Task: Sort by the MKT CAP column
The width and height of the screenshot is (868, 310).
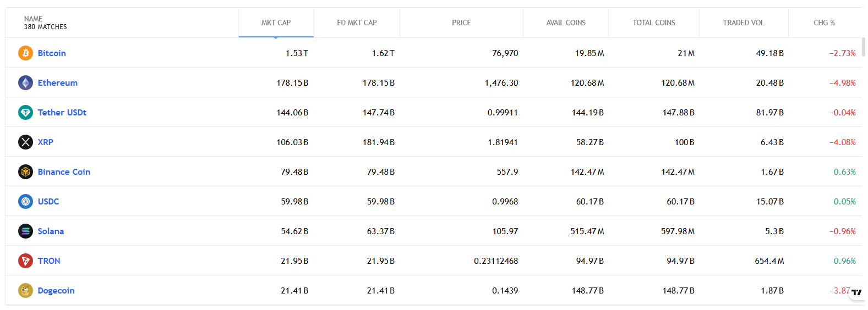Action: point(276,23)
